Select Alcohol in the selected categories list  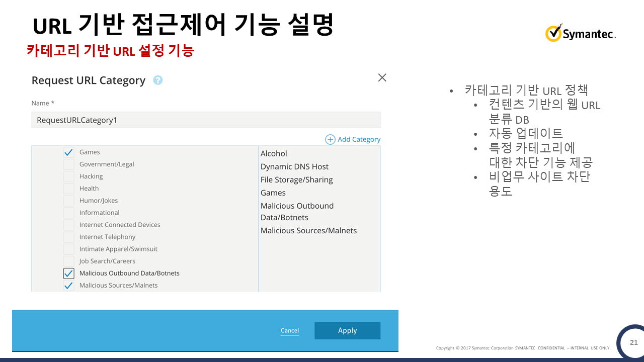point(274,154)
